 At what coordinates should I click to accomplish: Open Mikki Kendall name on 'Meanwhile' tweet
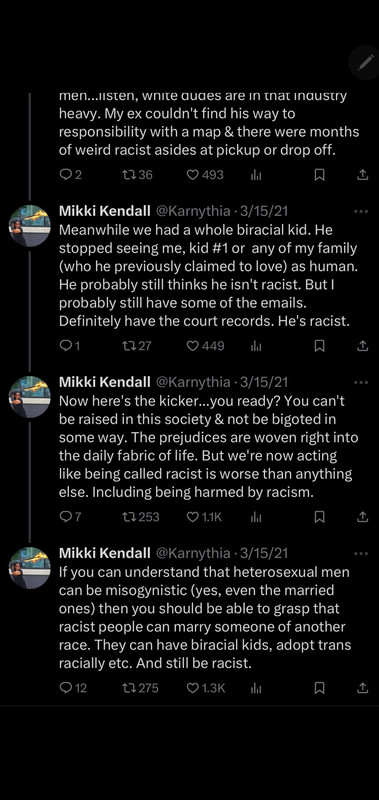(105, 211)
